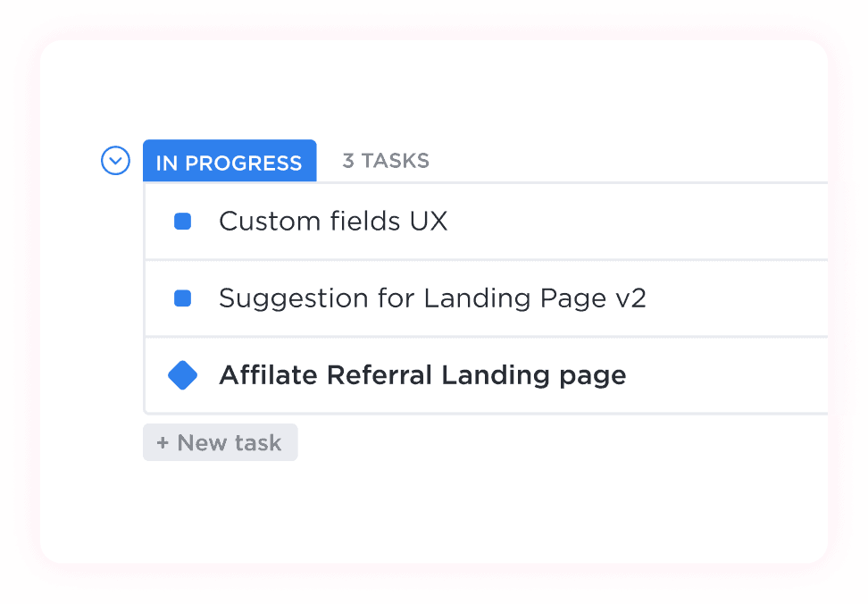The height and width of the screenshot is (604, 868).
Task: Click the plus sign in New task
Action: point(163,443)
